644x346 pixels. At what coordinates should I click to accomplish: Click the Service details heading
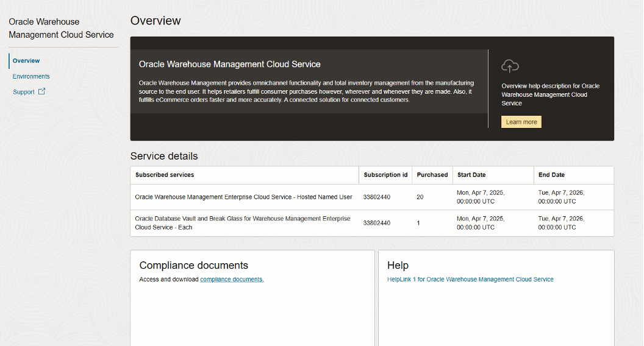point(164,157)
